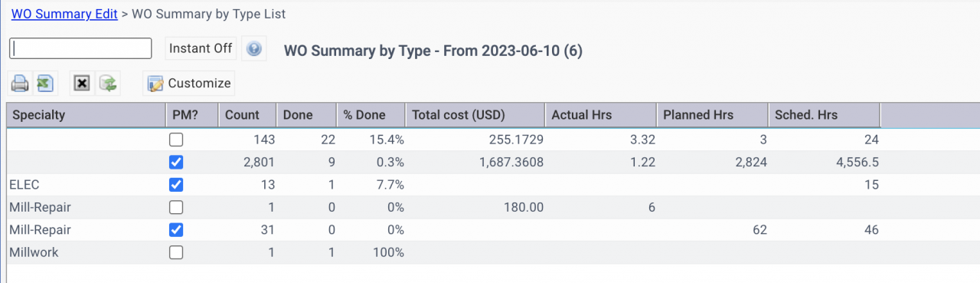The height and width of the screenshot is (283, 980).
Task: Check the PM box for Millwork
Action: (177, 252)
